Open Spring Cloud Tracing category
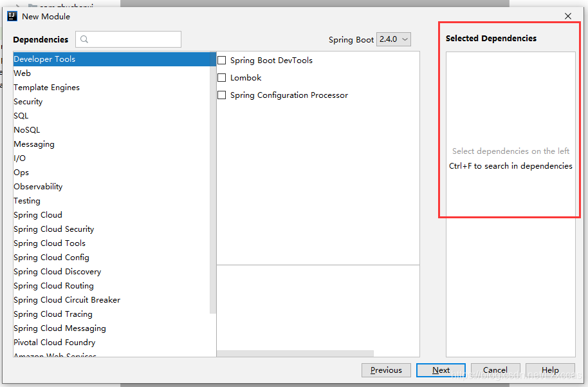The height and width of the screenshot is (387, 588). [x=115, y=314]
